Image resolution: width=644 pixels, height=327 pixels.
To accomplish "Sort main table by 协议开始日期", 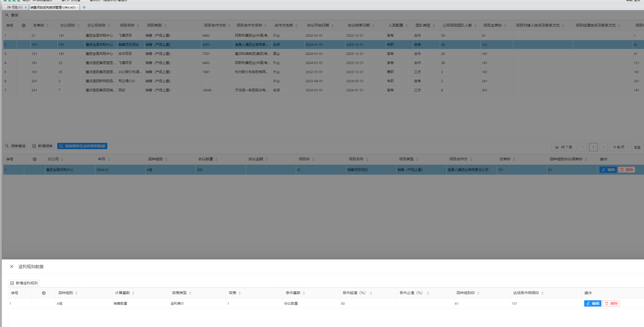I will (x=332, y=26).
